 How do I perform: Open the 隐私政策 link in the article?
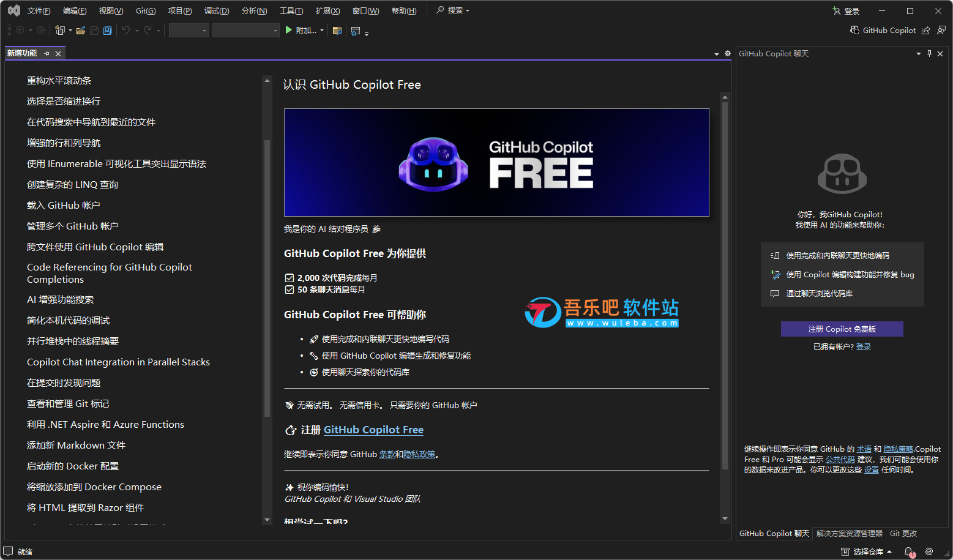419,454
